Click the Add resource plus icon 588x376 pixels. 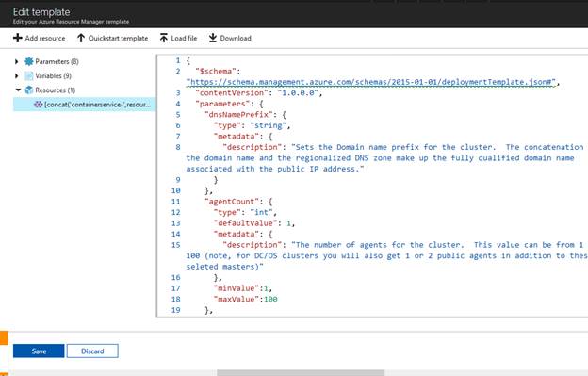(x=17, y=38)
